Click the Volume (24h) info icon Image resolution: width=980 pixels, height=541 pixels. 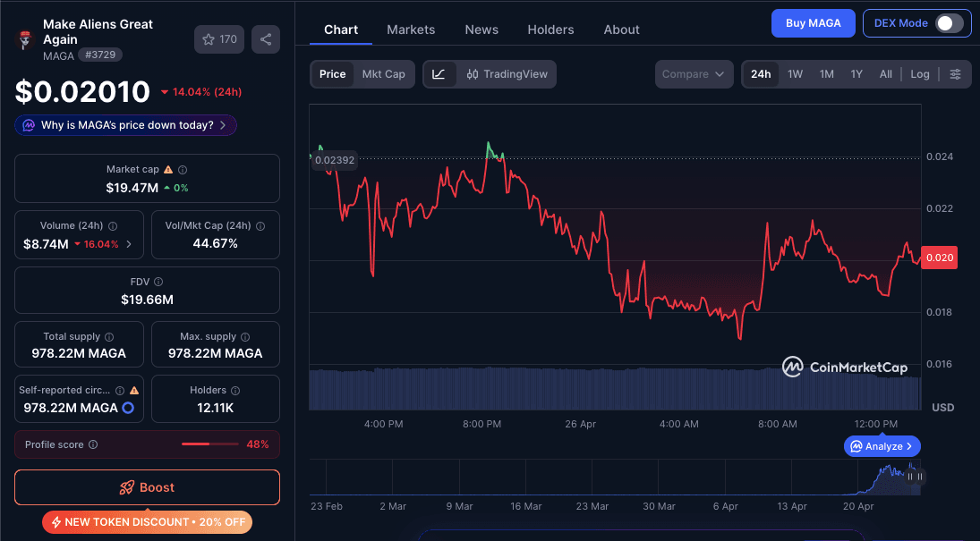(x=114, y=225)
